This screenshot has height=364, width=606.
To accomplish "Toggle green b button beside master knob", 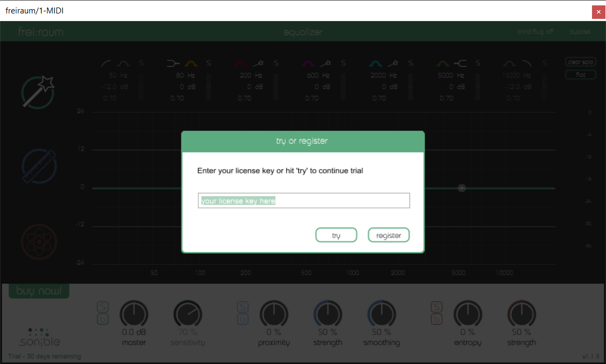I will click(x=102, y=319).
